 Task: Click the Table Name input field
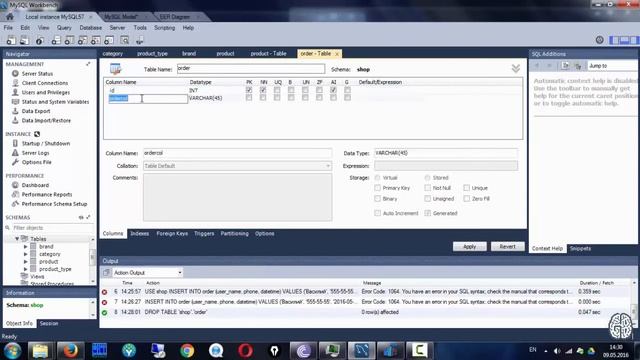tap(251, 69)
